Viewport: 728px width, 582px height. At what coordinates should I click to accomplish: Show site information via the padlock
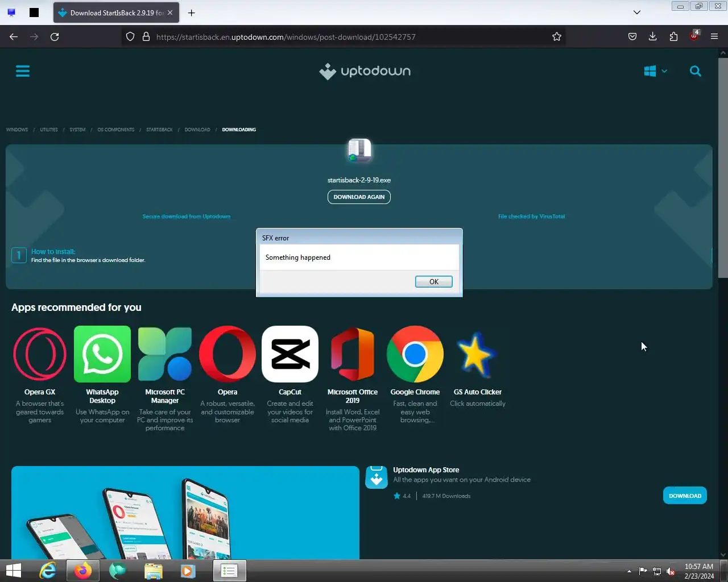coord(146,36)
